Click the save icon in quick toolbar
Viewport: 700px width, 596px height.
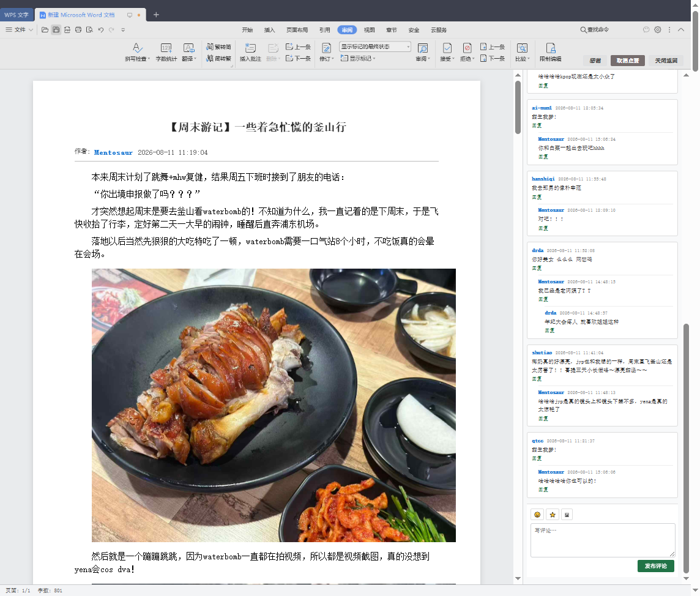pyautogui.click(x=56, y=29)
